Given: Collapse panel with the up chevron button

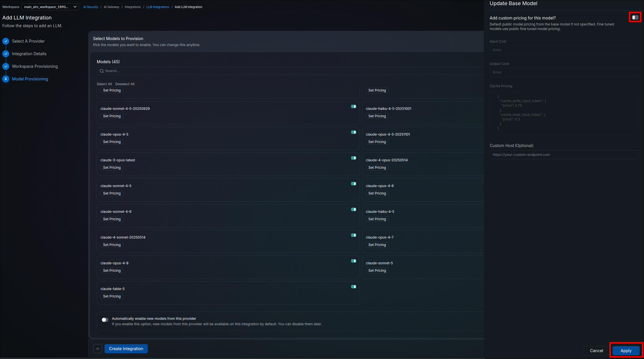Looking at the screenshot, I should coord(98,349).
